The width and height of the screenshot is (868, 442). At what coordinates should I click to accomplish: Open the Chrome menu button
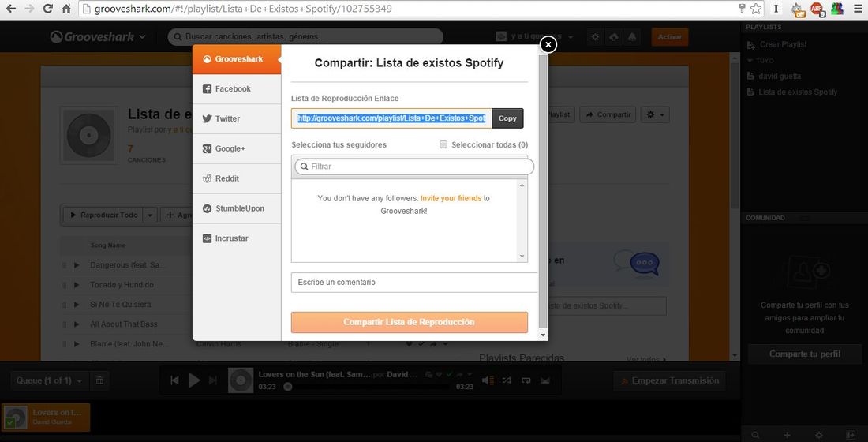pos(858,9)
